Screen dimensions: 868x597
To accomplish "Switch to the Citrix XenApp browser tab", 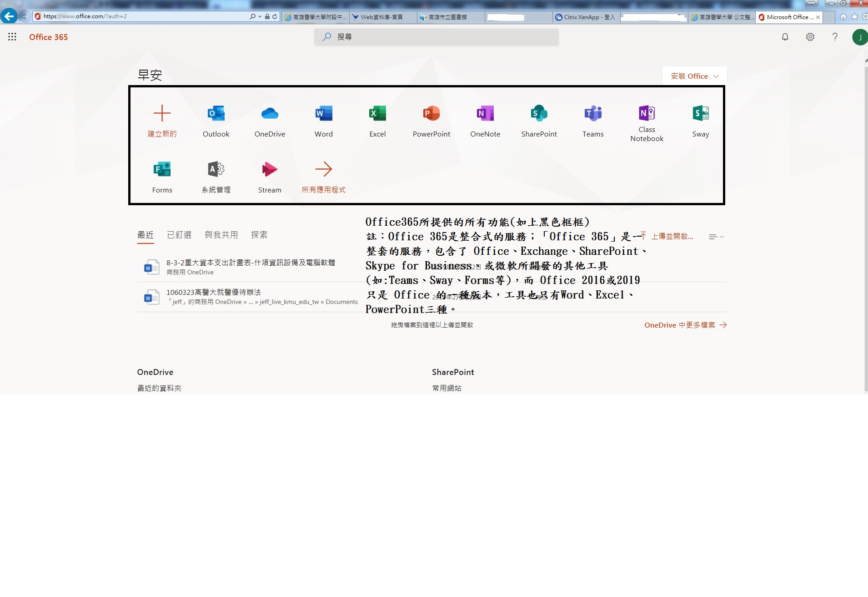I will pyautogui.click(x=586, y=17).
